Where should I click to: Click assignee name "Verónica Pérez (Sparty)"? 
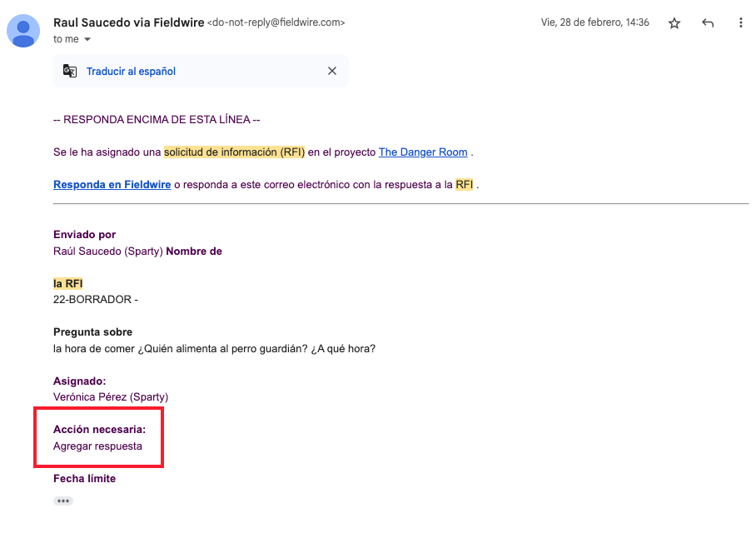111,396
